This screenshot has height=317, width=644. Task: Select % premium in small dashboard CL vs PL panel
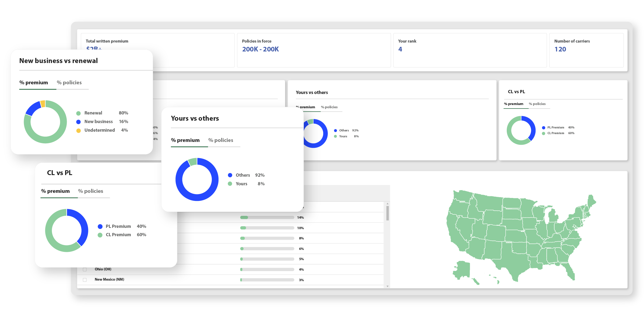click(x=514, y=104)
